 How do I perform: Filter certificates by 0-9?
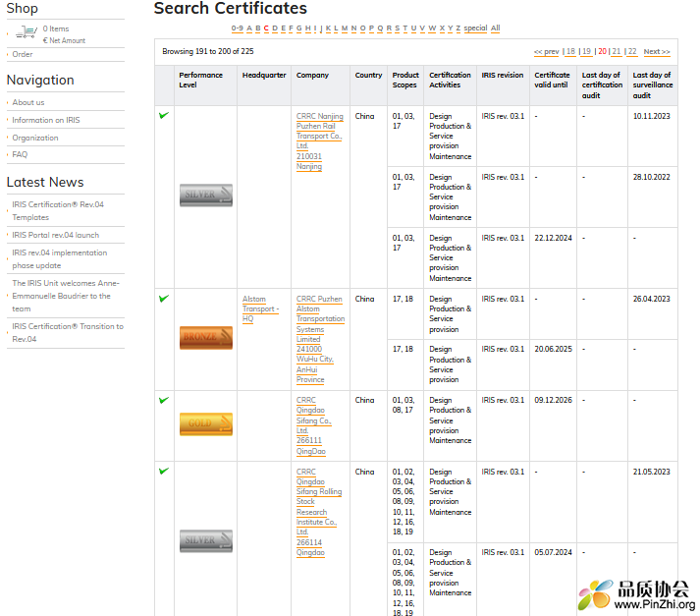coord(237,28)
